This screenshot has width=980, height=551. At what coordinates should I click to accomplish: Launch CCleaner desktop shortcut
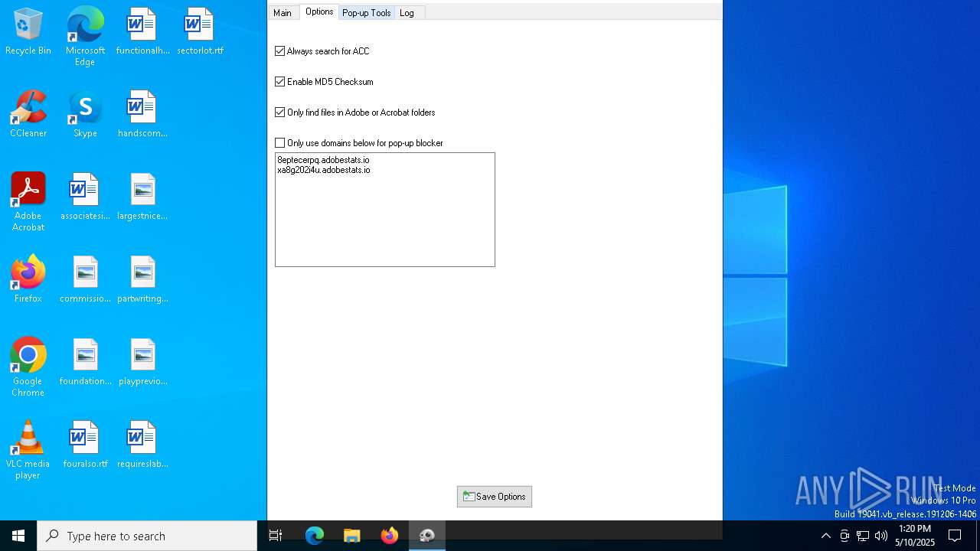[x=28, y=115]
